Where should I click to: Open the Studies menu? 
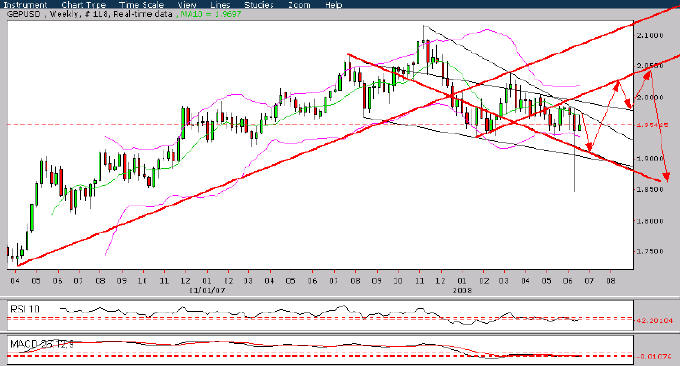pos(258,5)
